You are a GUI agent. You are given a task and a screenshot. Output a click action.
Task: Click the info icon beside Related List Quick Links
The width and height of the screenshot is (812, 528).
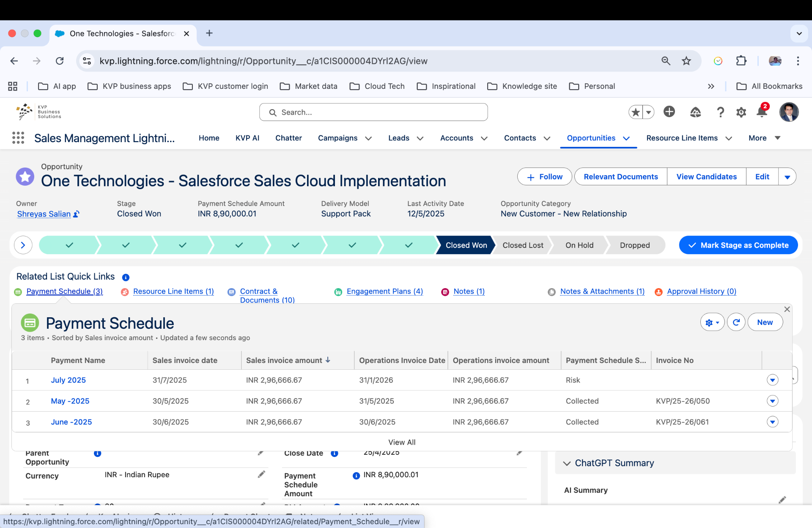[x=126, y=278]
